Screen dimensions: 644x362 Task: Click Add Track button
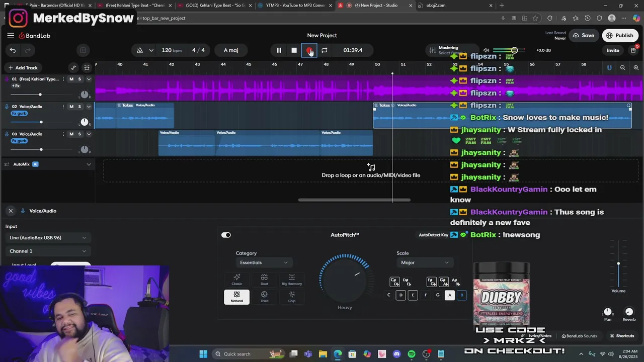click(x=23, y=67)
